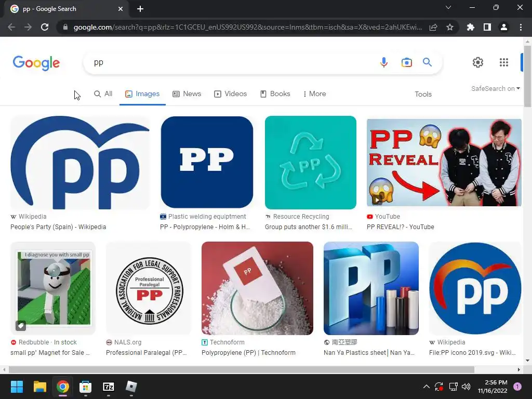This screenshot has height=399, width=532.
Task: Open the small pp Magnet Redbubble image
Action: 53,288
